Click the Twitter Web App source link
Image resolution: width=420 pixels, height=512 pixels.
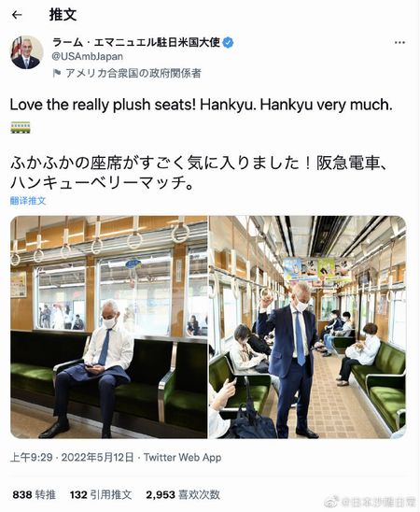coord(183,458)
